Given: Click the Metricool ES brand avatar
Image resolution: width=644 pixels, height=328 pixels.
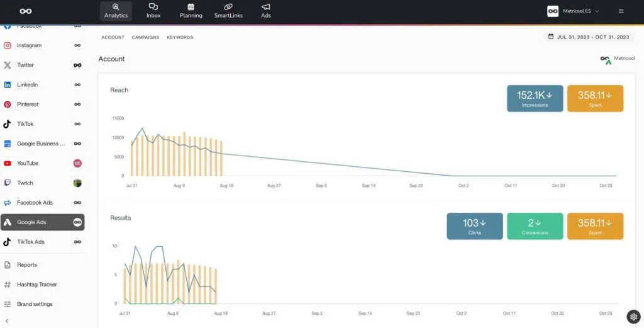Looking at the screenshot, I should 552,11.
